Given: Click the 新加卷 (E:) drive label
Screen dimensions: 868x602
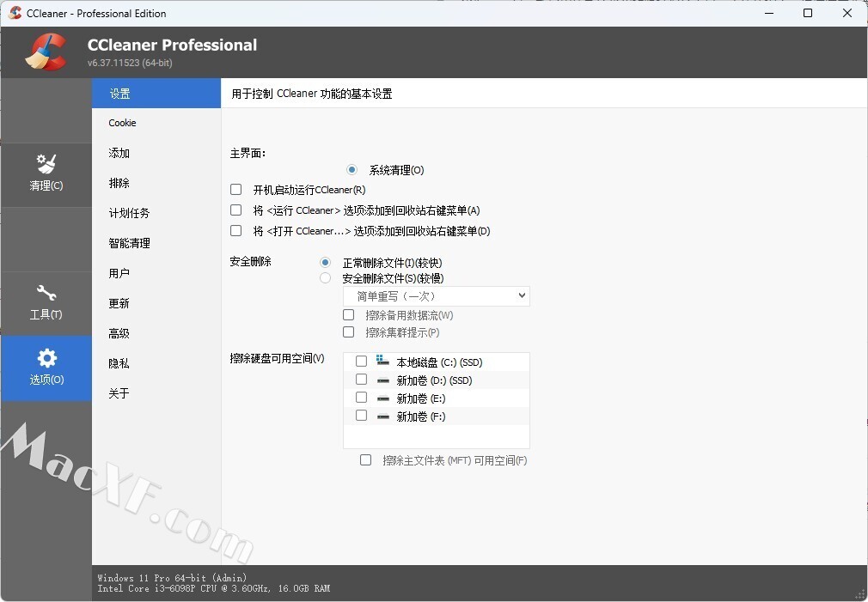Looking at the screenshot, I should pos(421,398).
